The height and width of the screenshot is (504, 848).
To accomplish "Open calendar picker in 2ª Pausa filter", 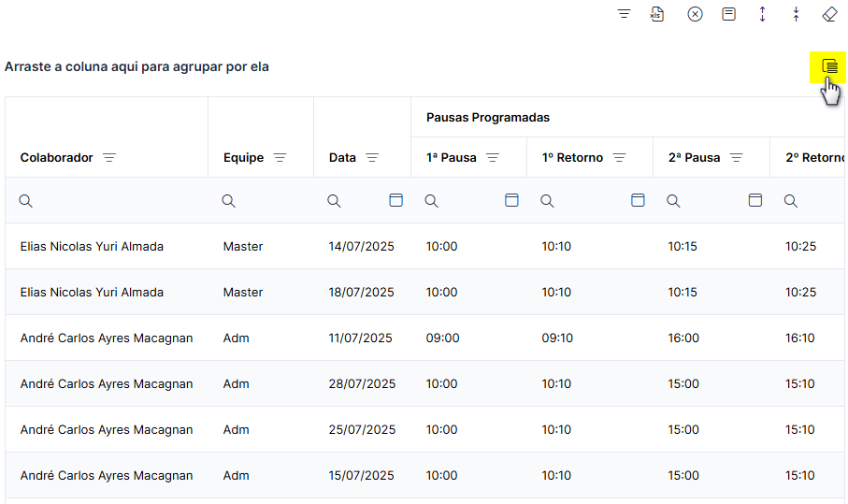I will coord(755,200).
